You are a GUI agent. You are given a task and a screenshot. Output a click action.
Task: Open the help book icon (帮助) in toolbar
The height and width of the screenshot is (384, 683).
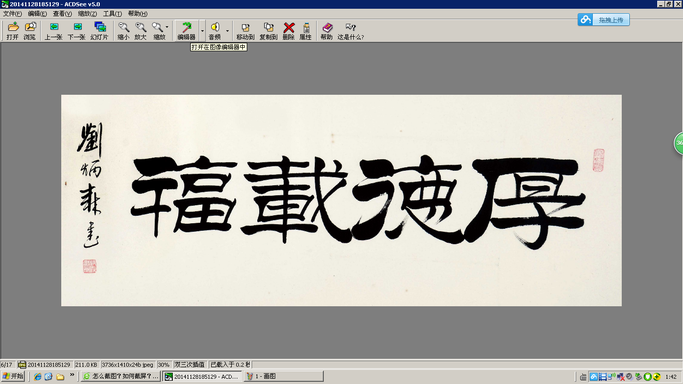pos(327,31)
